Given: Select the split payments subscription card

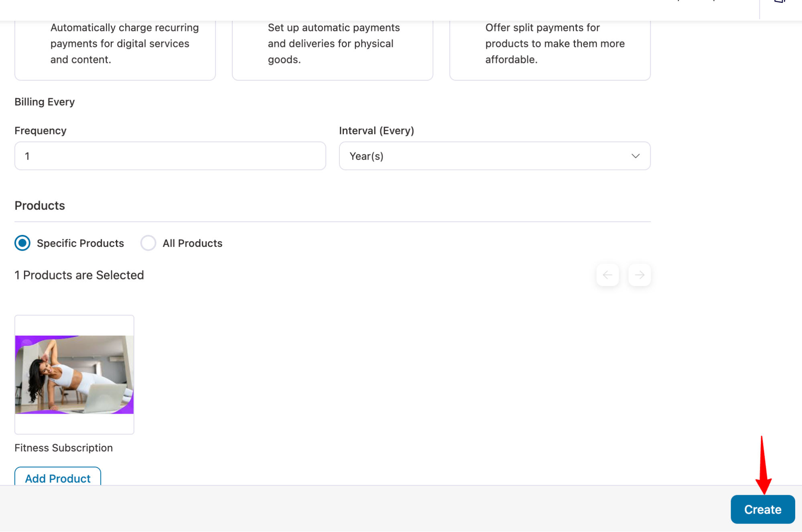Looking at the screenshot, I should click(x=550, y=44).
